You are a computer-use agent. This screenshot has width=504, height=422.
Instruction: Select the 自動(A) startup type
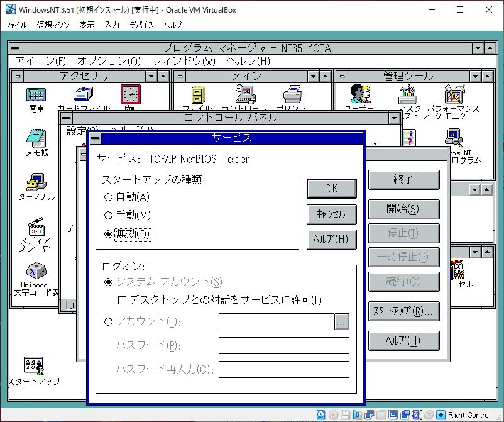coord(109,197)
